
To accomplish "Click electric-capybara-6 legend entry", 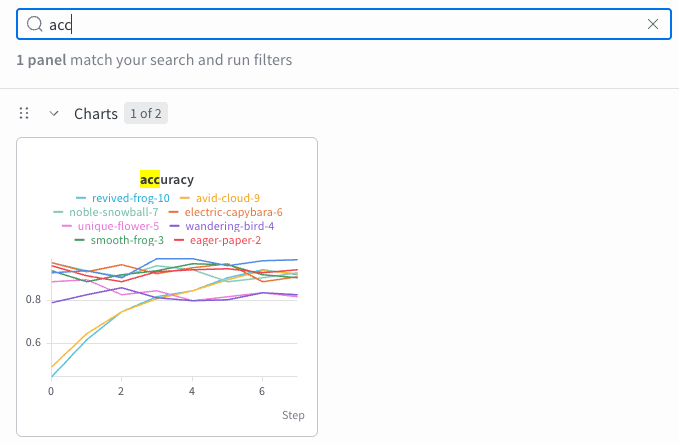I will (233, 212).
